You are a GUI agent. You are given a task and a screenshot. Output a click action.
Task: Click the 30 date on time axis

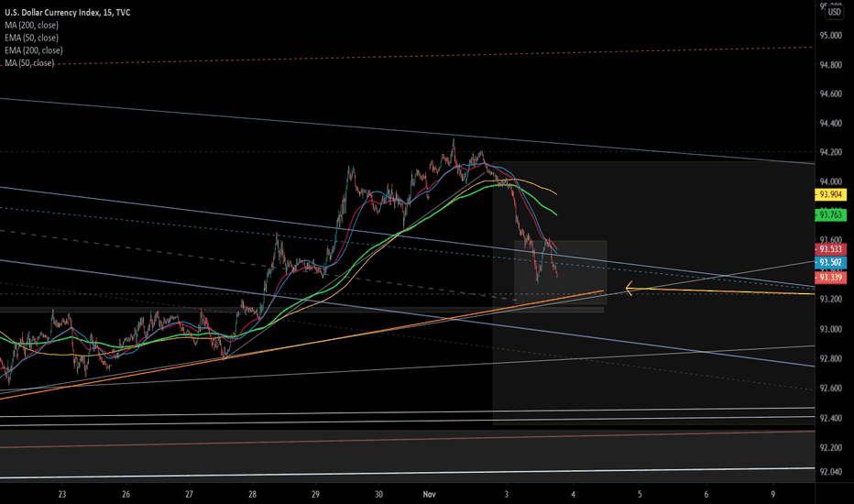378,494
